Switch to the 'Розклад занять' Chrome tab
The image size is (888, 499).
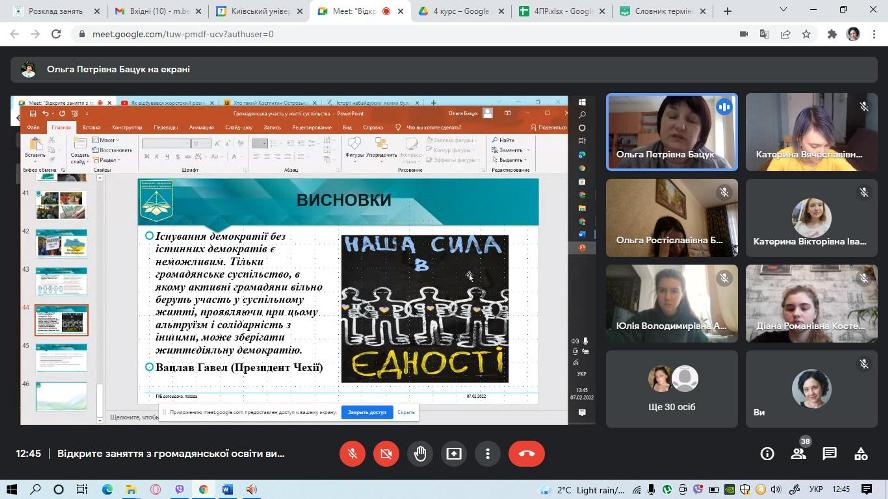tap(55, 11)
